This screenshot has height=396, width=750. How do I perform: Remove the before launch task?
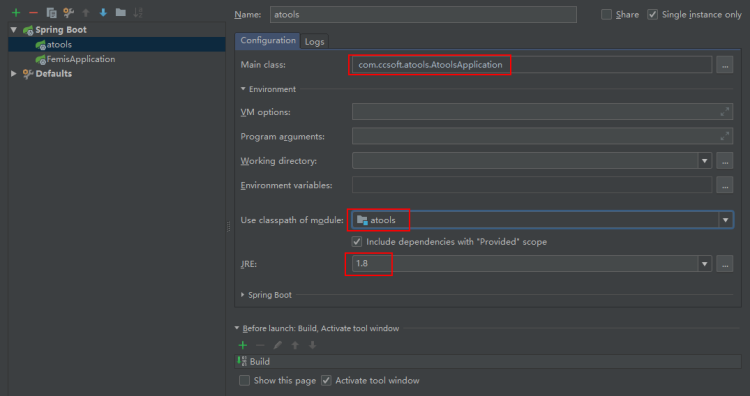coord(260,345)
